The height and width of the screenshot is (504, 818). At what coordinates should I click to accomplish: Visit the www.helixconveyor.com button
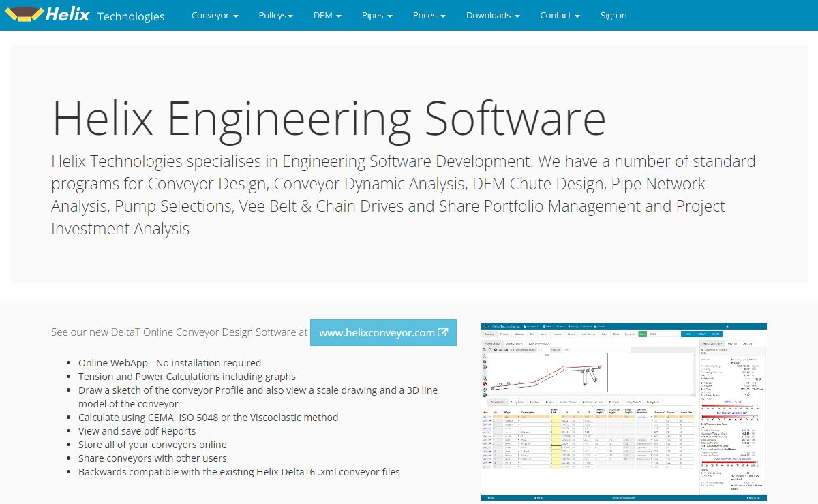pos(383,332)
